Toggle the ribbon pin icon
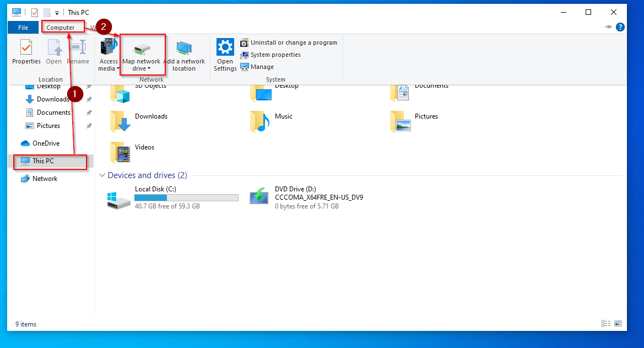This screenshot has height=348, width=644. coord(608,26)
